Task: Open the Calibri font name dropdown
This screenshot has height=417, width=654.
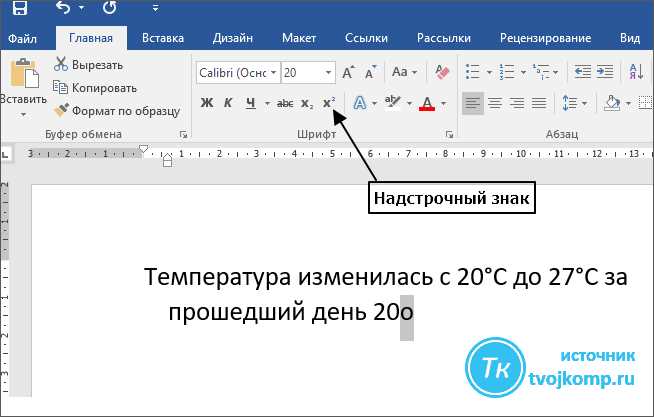Action: [236, 73]
